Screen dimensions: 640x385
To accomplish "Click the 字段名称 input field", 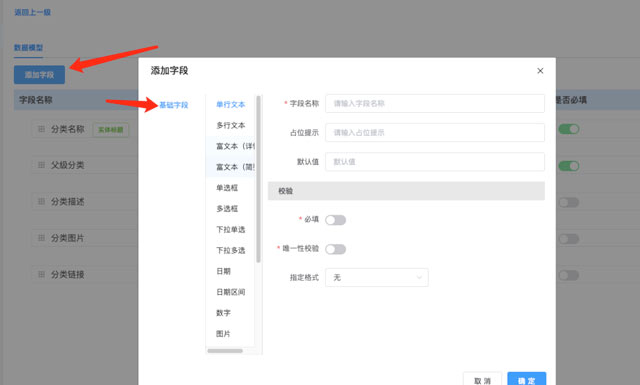I will pyautogui.click(x=435, y=104).
